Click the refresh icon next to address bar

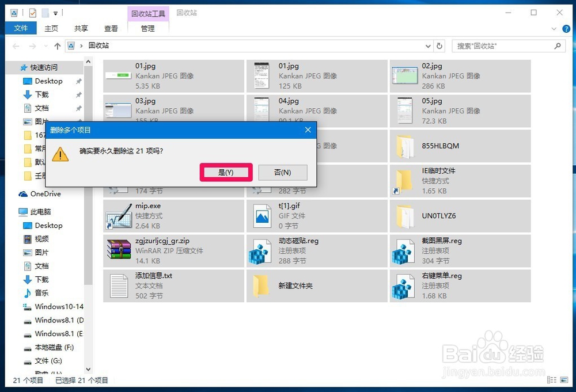[x=438, y=45]
